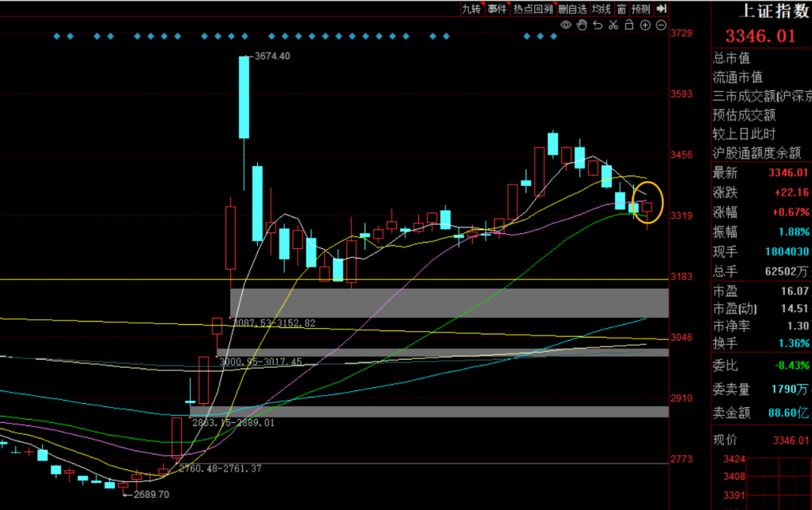The height and width of the screenshot is (510, 812).
Task: Click the gray gap zone labeled 3087.53-3152.82
Action: (x=449, y=302)
